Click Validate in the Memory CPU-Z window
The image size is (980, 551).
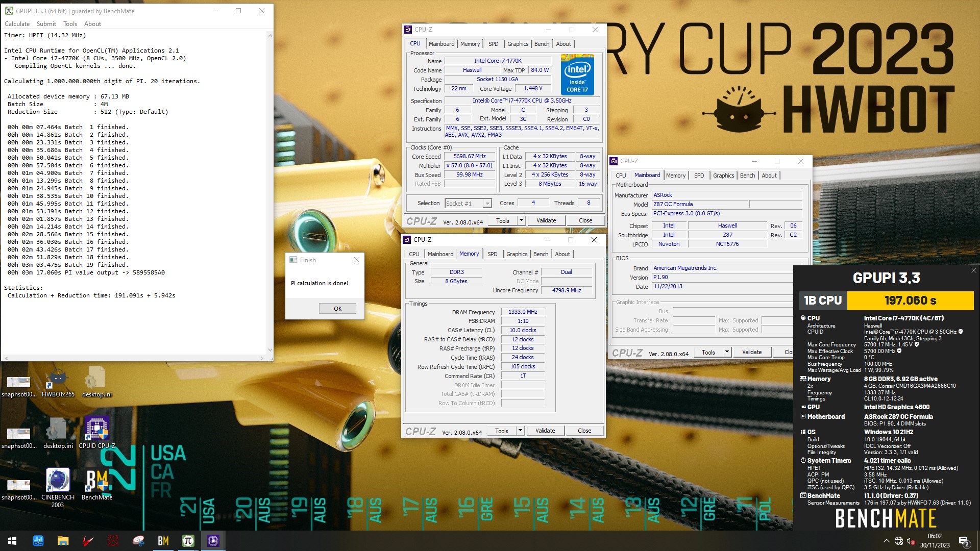pos(545,431)
